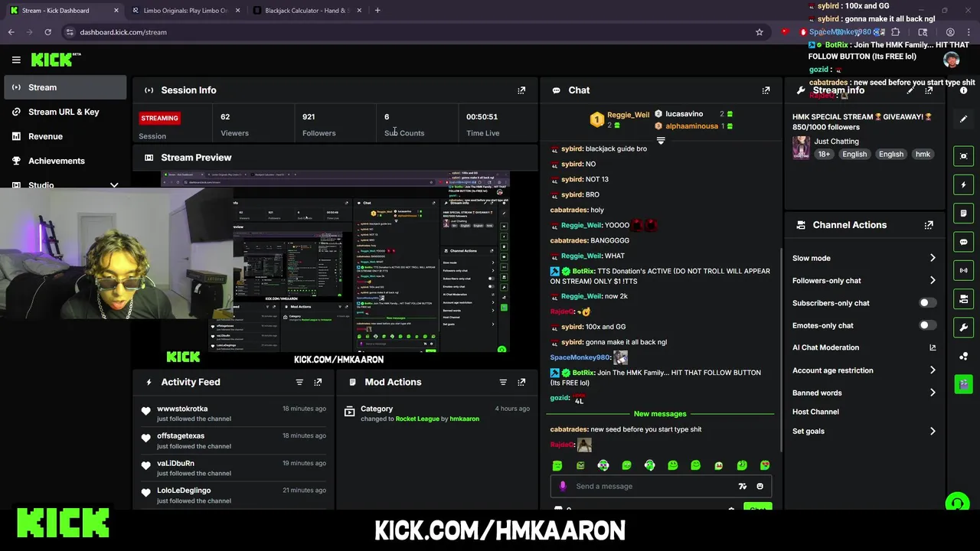Select follower LoloLeDeglingo in Activity Feed
The image size is (980, 551).
184,491
